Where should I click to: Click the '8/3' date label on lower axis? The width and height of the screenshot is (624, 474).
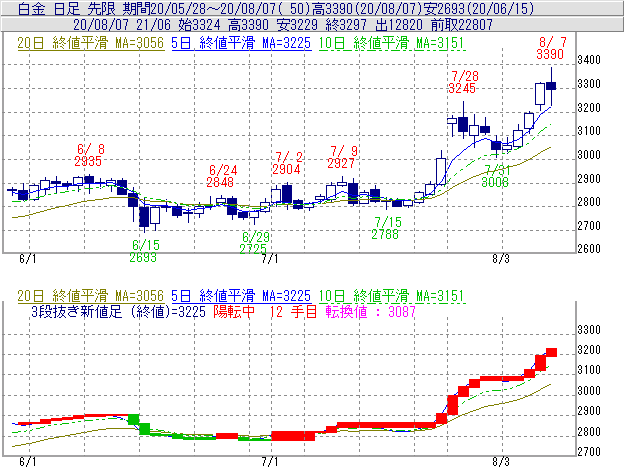pos(501,462)
